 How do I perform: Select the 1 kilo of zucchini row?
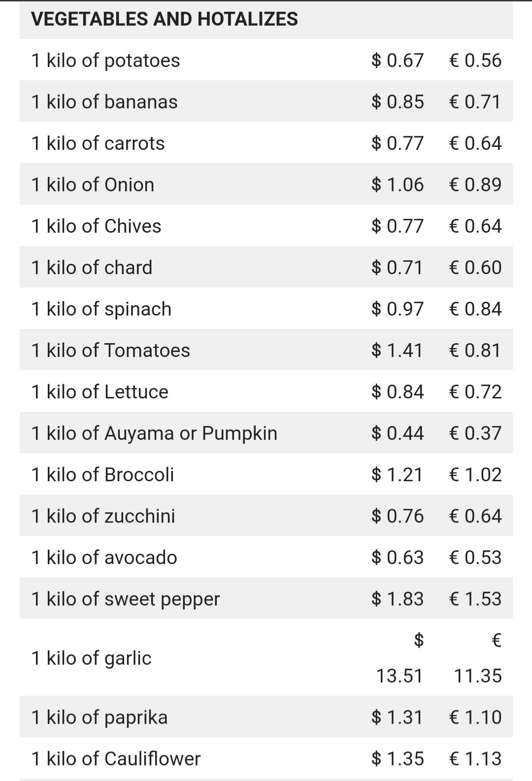click(x=266, y=516)
